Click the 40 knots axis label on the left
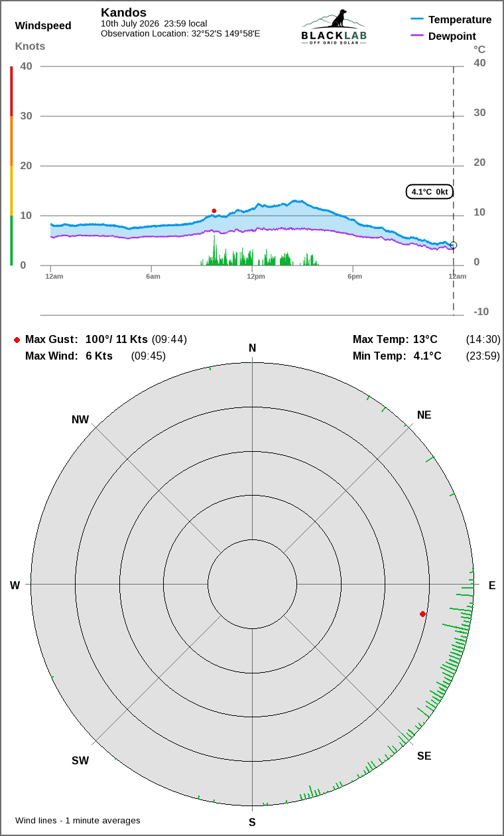This screenshot has height=836, width=504. (x=26, y=66)
